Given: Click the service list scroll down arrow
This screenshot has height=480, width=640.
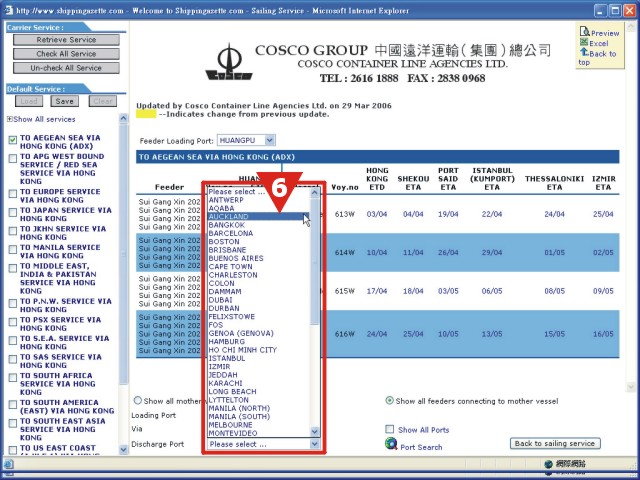Looking at the screenshot, I should pos(123,449).
